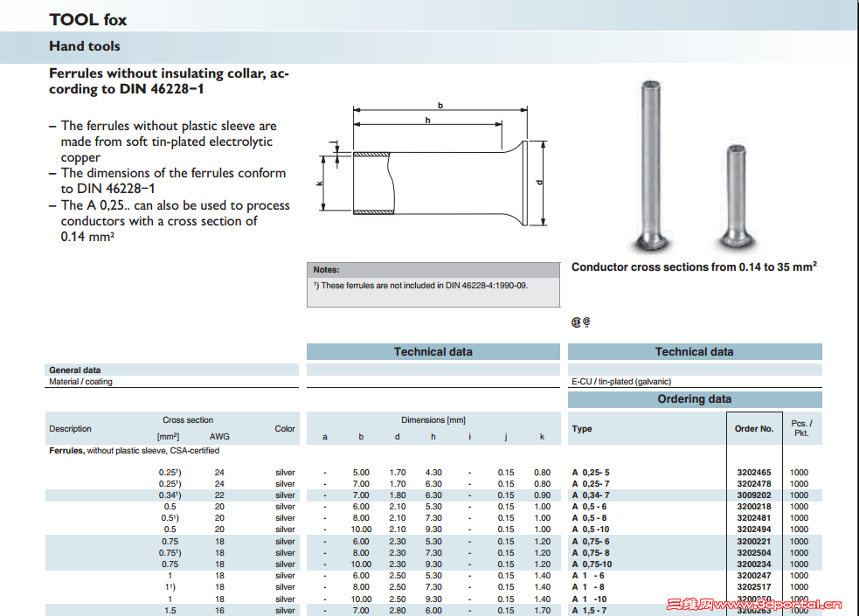Click the tall ferrule product photo
This screenshot has width=859, height=616.
[x=651, y=165]
